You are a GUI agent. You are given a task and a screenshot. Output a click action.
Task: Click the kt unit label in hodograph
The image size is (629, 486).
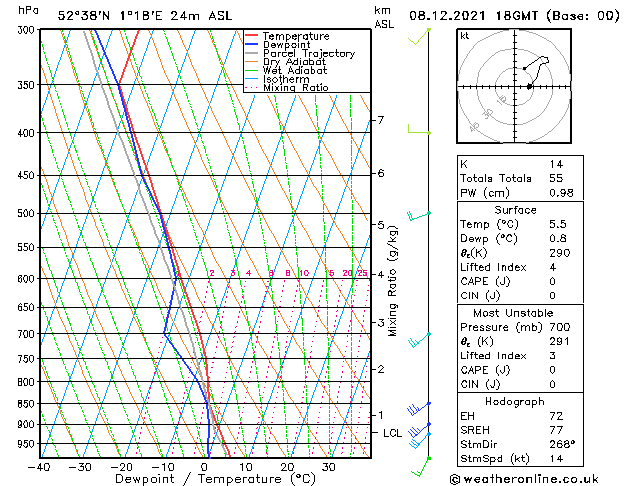click(x=465, y=36)
